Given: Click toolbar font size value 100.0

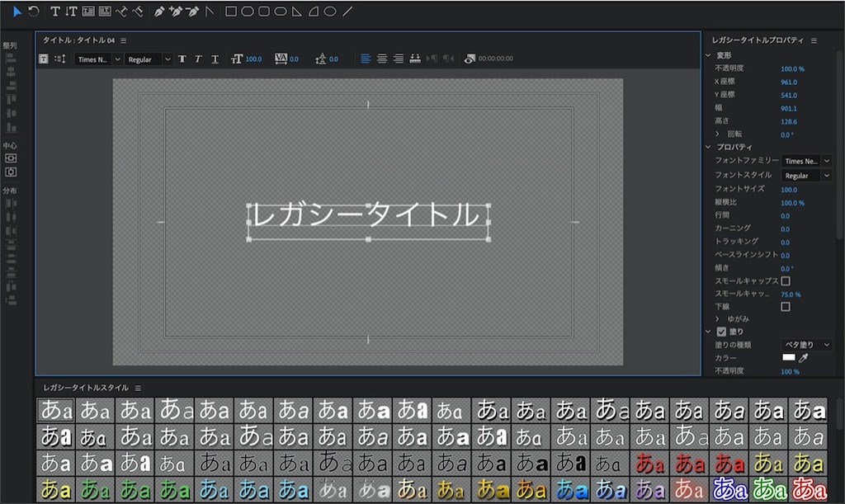Looking at the screenshot, I should point(254,59).
